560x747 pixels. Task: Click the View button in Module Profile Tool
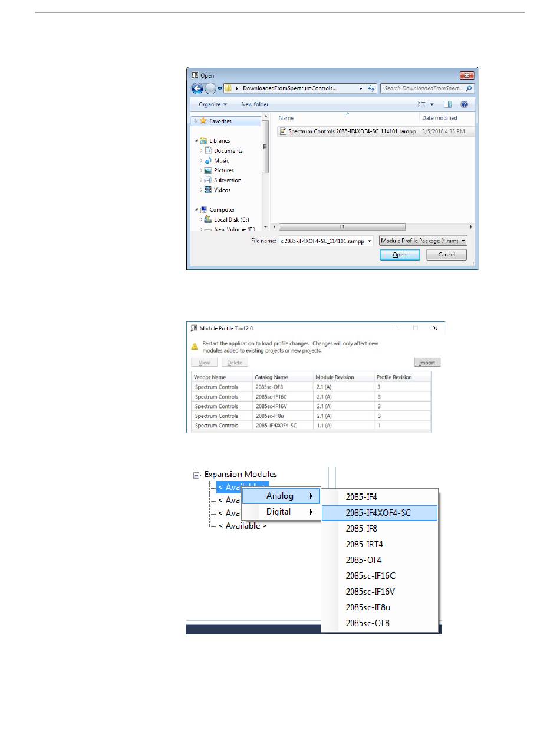[205, 363]
